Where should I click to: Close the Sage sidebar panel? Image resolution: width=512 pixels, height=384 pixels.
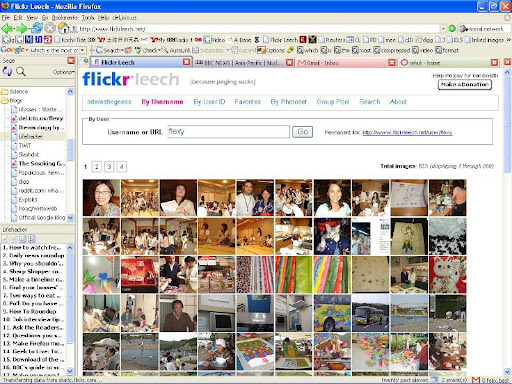[x=71, y=60]
